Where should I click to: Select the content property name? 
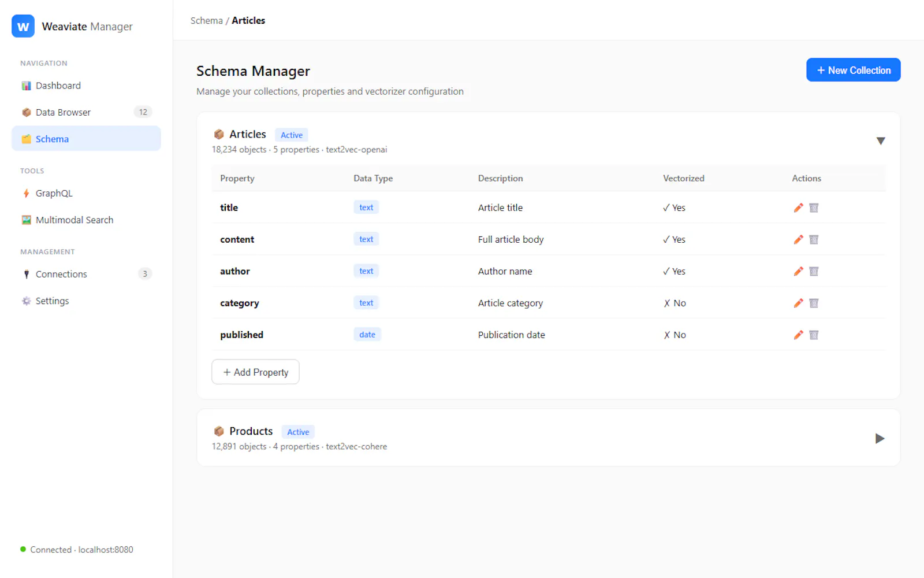(x=237, y=239)
